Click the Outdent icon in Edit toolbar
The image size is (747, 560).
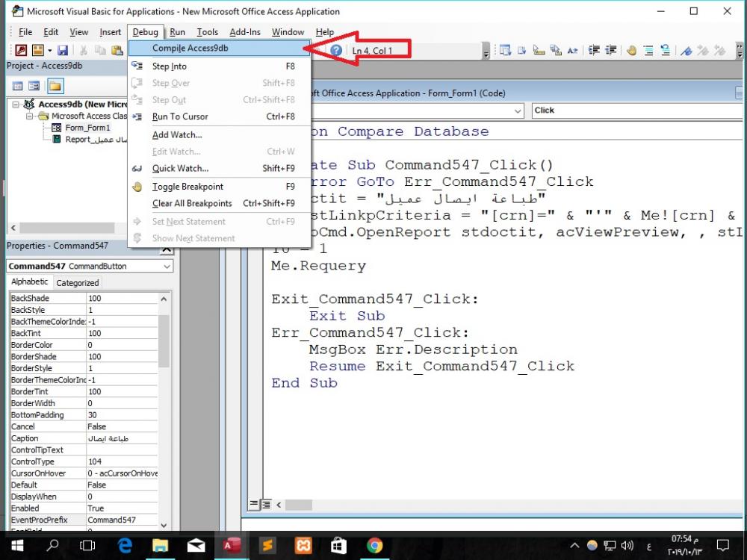(610, 50)
